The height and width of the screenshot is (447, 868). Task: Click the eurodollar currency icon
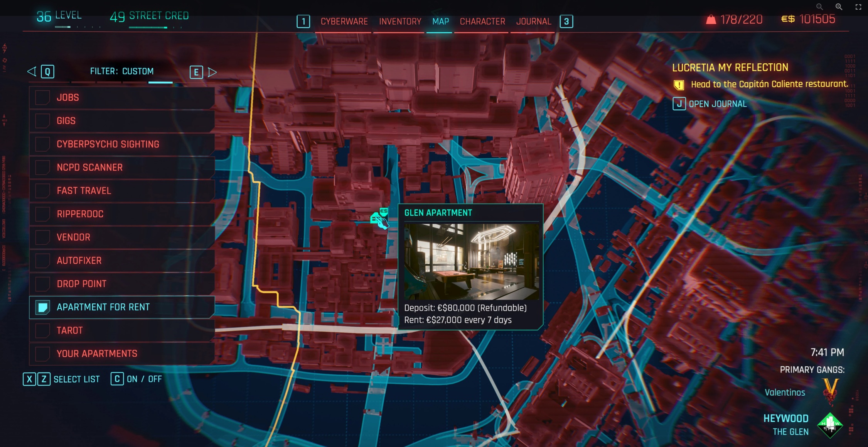(788, 19)
